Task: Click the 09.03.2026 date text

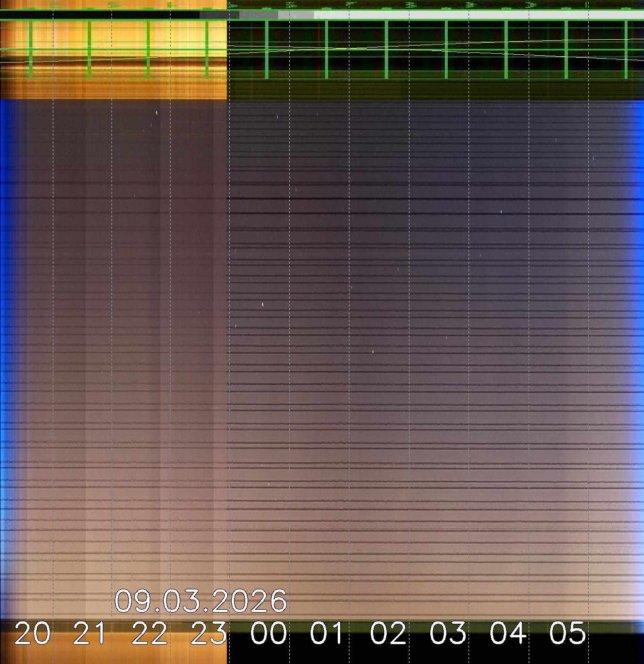Action: point(201,601)
